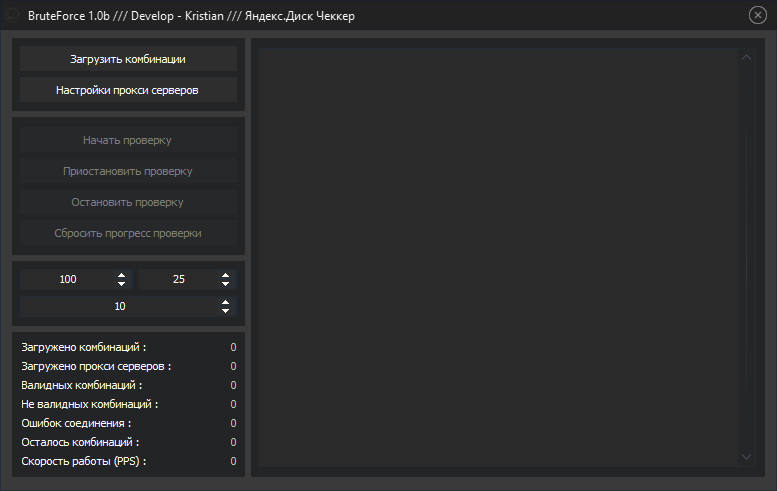Click the log panel scroll-down arrow
The height and width of the screenshot is (491, 777).
click(746, 457)
